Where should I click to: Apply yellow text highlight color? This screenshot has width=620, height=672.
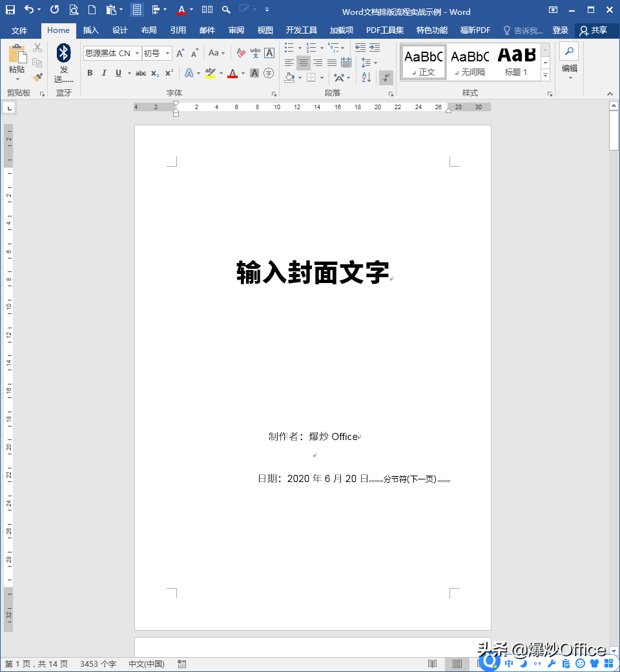coord(211,73)
